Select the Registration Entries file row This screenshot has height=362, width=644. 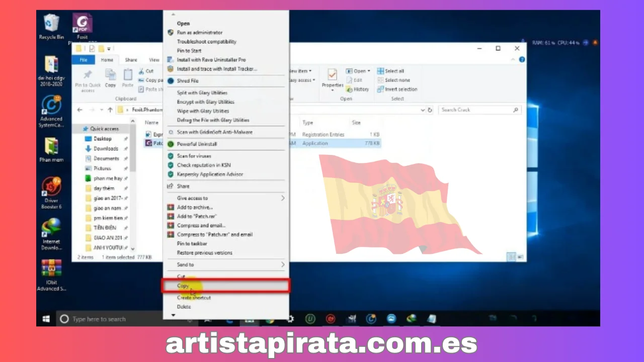coord(262,134)
